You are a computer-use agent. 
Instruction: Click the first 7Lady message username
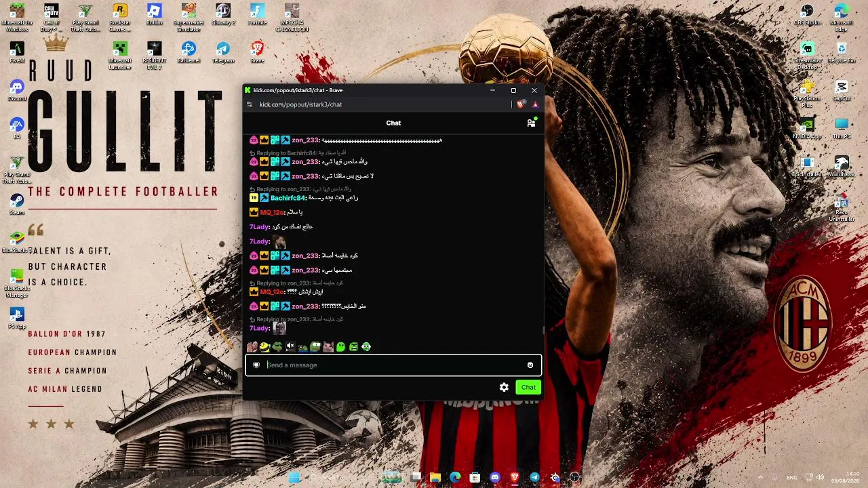pyautogui.click(x=259, y=226)
